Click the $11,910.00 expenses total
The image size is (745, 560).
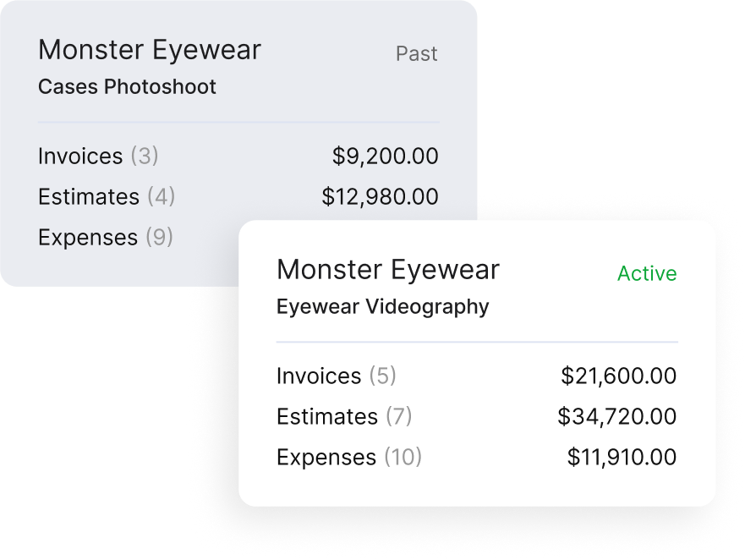pyautogui.click(x=622, y=457)
